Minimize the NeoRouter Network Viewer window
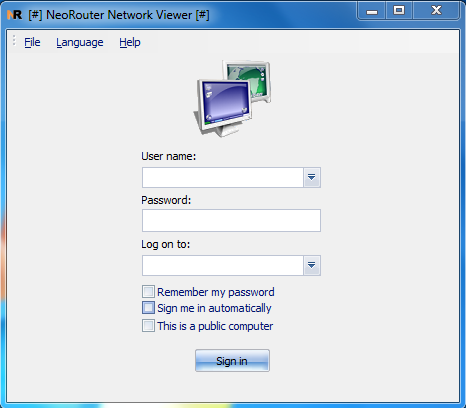The height and width of the screenshot is (408, 466). click(x=372, y=11)
